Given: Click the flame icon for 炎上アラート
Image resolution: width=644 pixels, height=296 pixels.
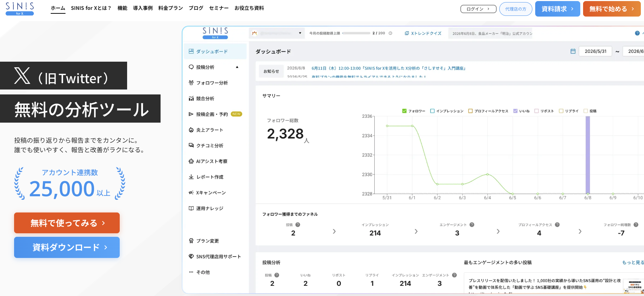Looking at the screenshot, I should pos(191,130).
